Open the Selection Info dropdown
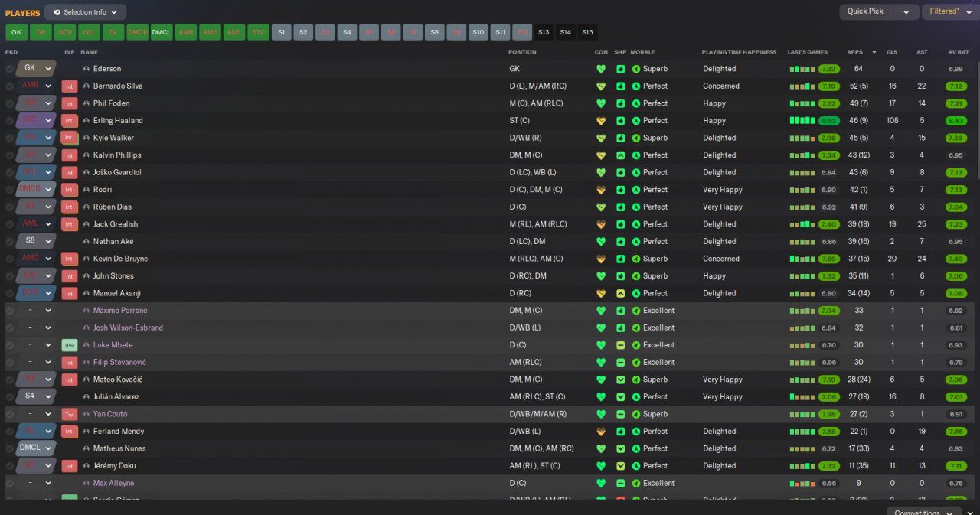 [x=85, y=12]
